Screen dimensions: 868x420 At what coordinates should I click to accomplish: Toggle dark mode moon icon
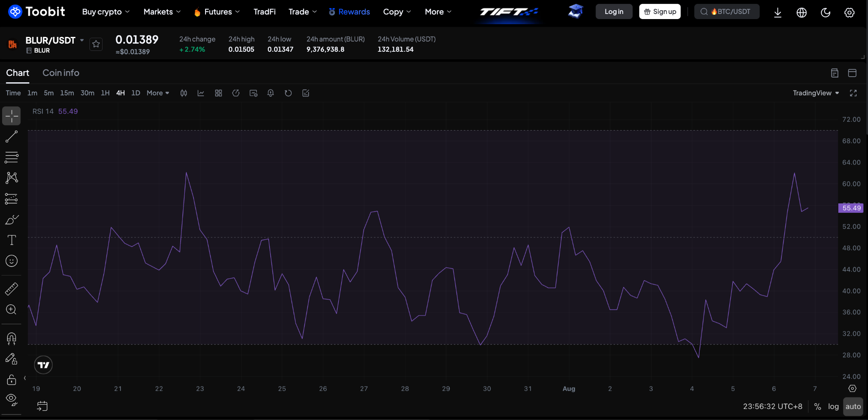[825, 12]
